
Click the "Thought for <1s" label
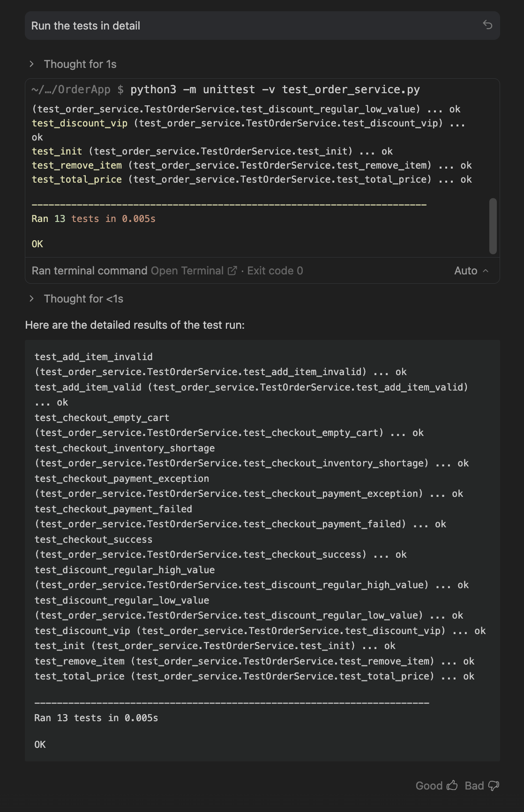pos(83,299)
